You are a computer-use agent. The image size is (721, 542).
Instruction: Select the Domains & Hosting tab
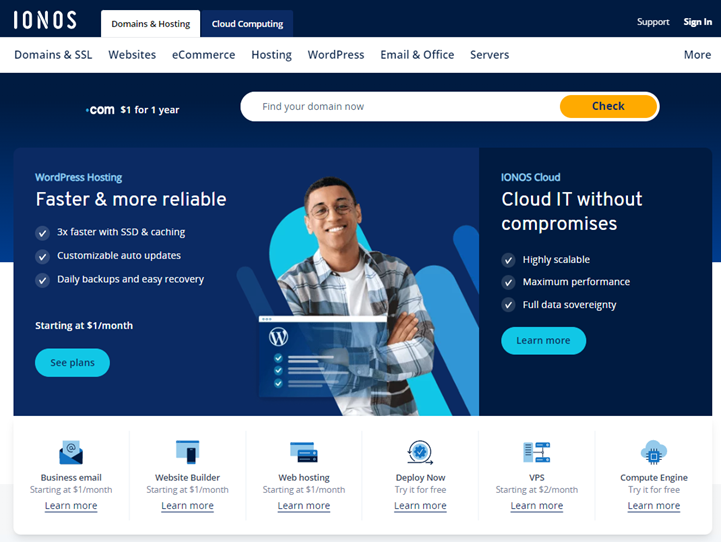click(x=151, y=24)
